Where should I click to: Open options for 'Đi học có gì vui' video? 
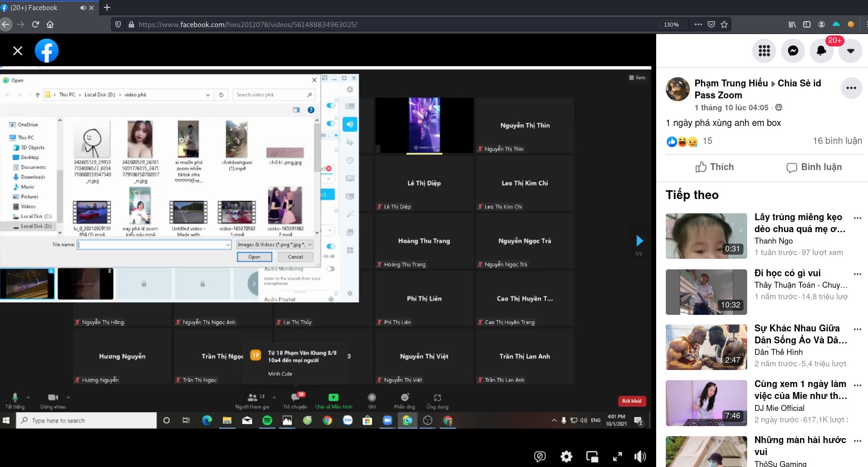point(857,274)
